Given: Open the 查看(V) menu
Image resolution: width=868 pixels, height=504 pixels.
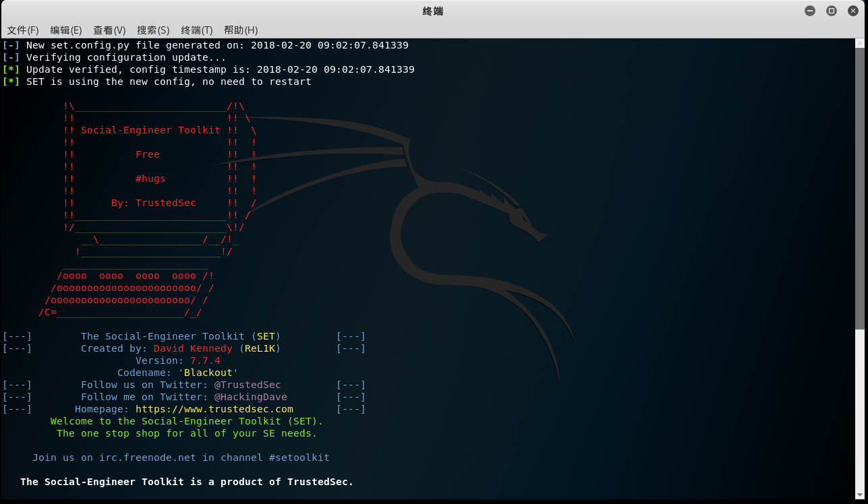Looking at the screenshot, I should coord(109,30).
